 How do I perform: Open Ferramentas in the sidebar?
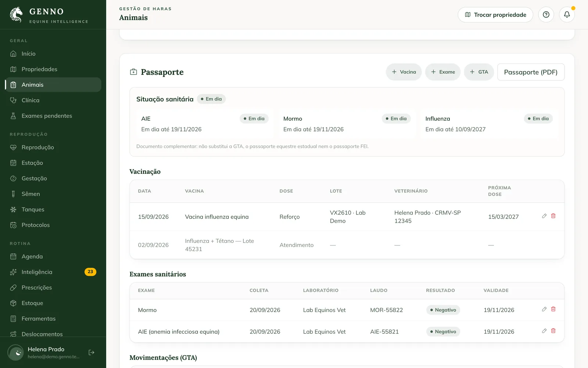[53, 319]
